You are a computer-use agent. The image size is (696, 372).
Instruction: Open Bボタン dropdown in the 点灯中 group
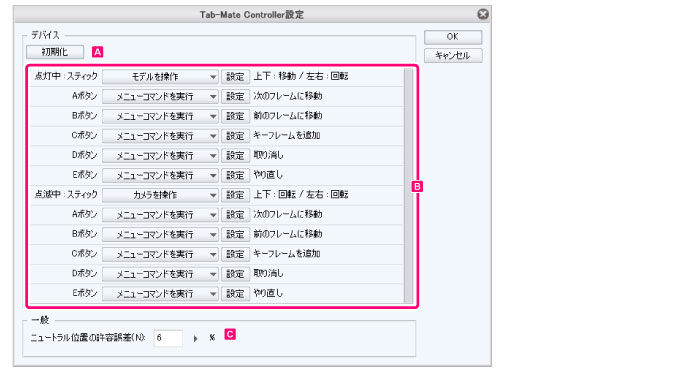(x=160, y=116)
